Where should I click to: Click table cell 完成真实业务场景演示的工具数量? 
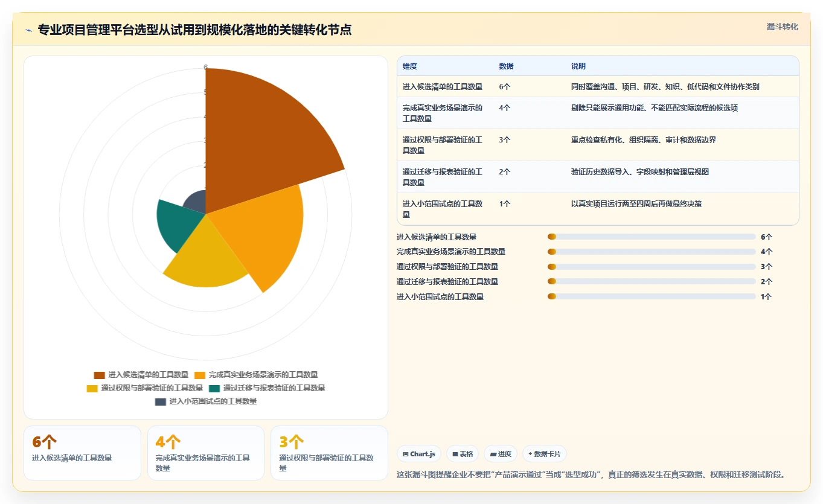tap(443, 113)
